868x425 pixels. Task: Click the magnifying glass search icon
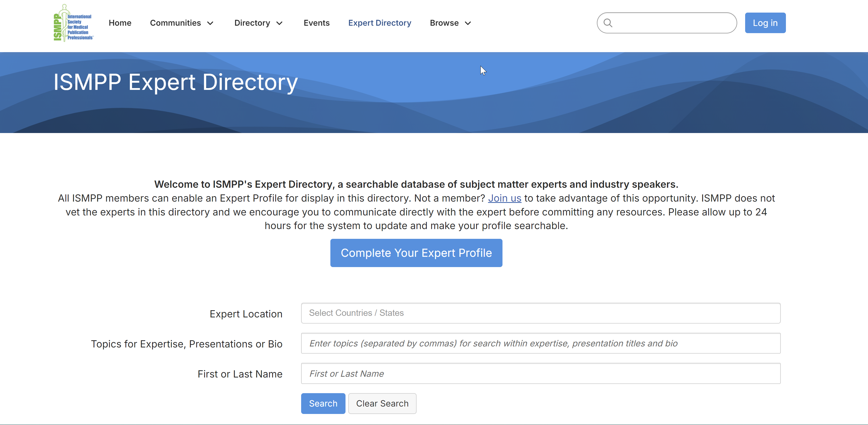[x=608, y=23]
